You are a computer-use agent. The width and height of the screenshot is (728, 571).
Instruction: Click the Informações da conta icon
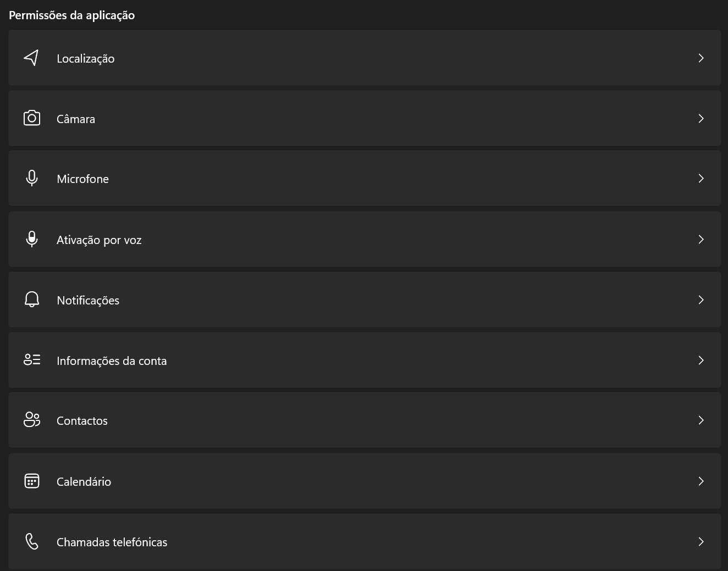[32, 360]
